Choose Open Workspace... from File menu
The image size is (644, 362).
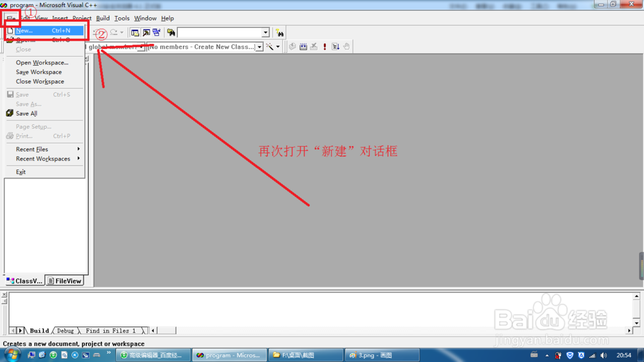pyautogui.click(x=44, y=62)
